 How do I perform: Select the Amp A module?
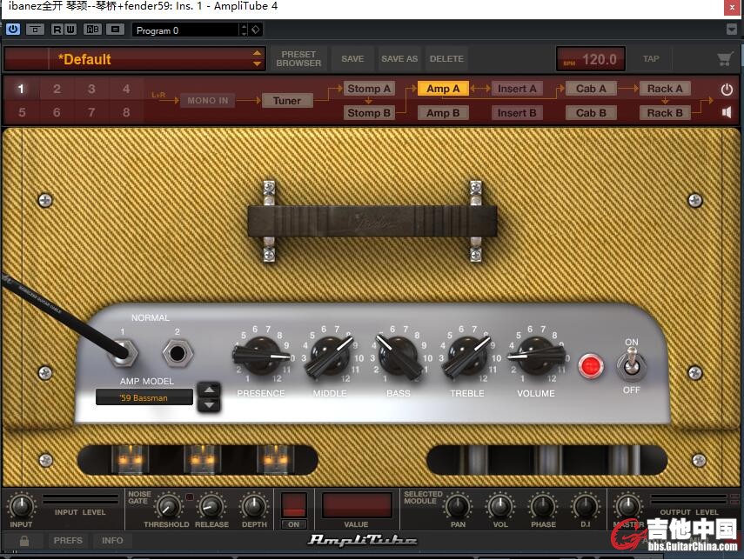[443, 89]
